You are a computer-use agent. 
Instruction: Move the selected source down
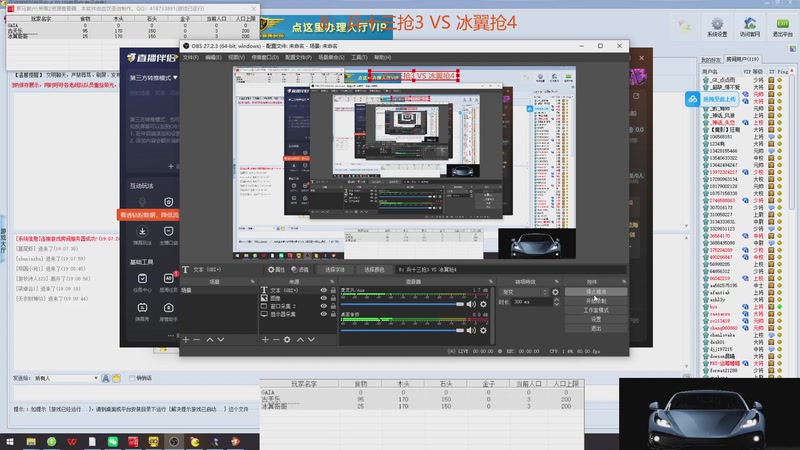pyautogui.click(x=311, y=340)
